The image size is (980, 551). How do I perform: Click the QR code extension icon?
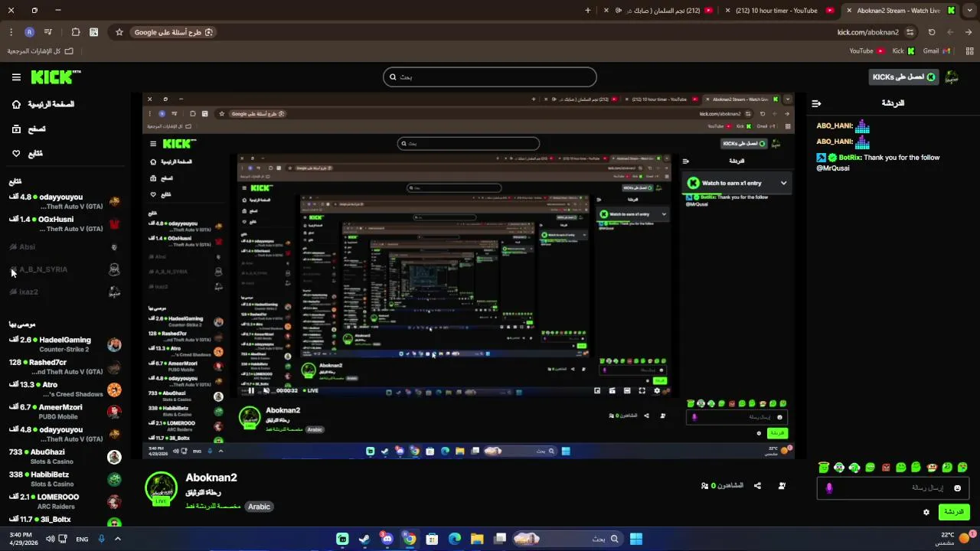(x=94, y=32)
